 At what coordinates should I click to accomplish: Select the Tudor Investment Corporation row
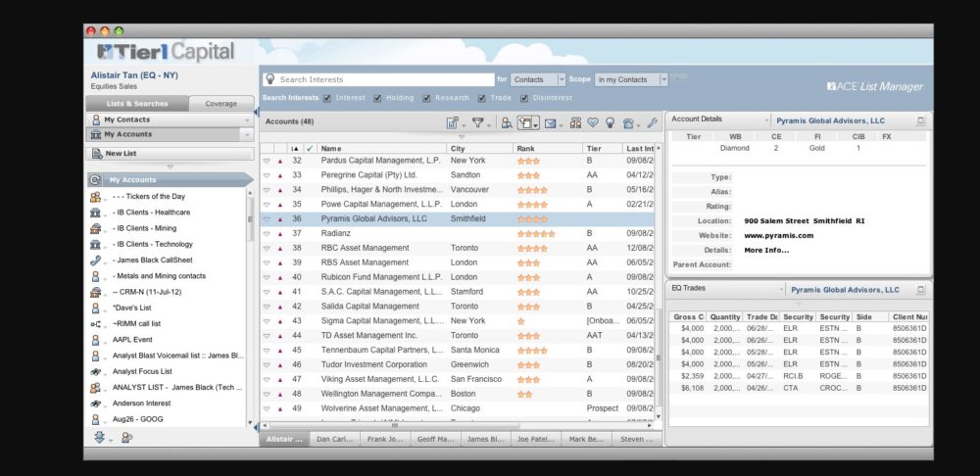458,364
